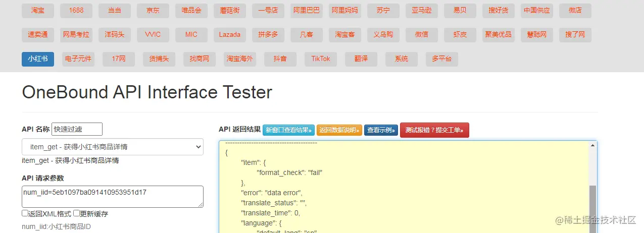Select the 虾皮 tab
644x233 pixels.
click(x=460, y=35)
